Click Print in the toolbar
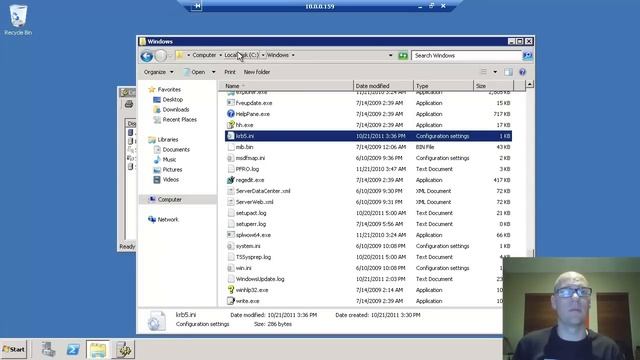The width and height of the screenshot is (640, 360). click(x=230, y=72)
